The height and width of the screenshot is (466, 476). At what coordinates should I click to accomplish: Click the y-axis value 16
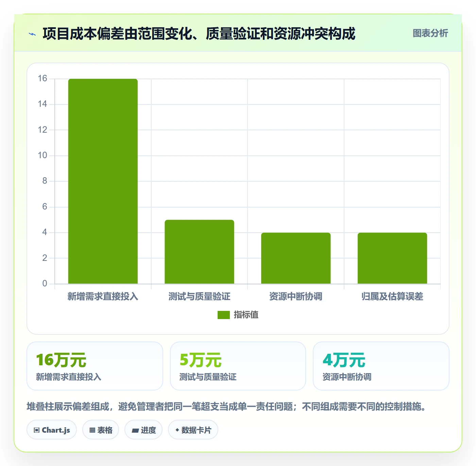[42, 79]
